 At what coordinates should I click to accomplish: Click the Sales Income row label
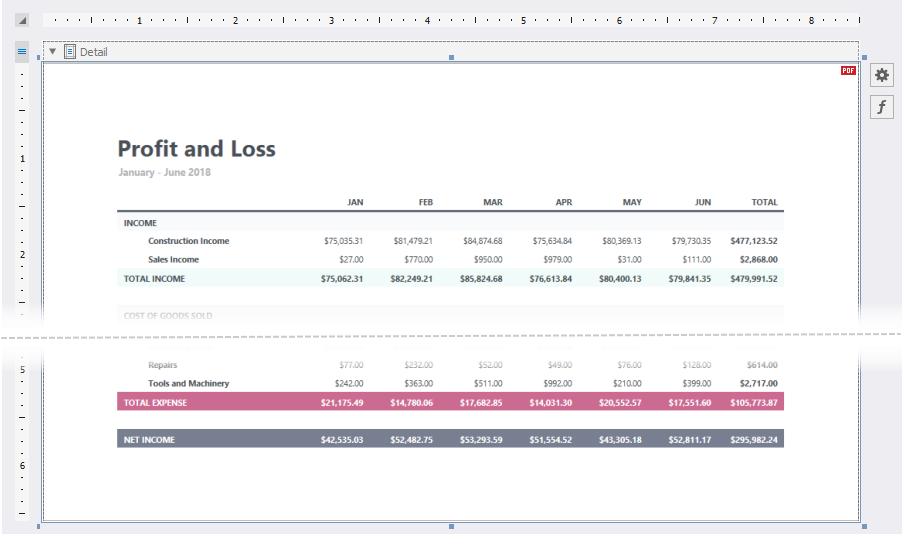(x=173, y=259)
